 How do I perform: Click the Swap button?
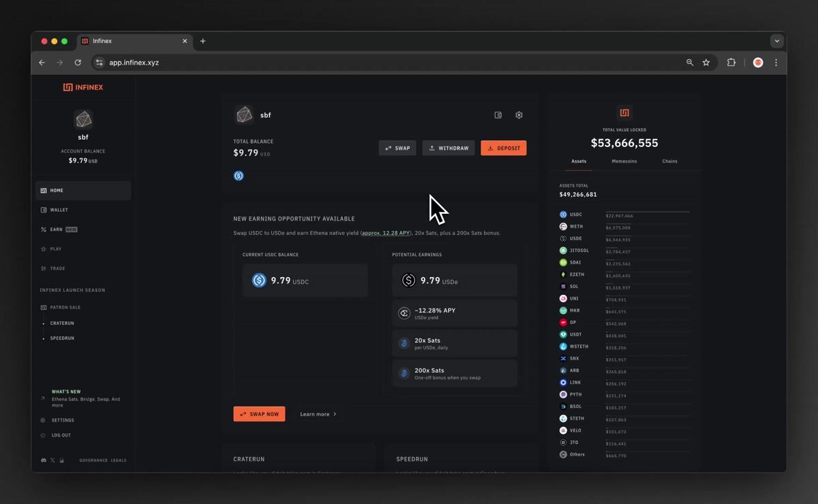[397, 148]
